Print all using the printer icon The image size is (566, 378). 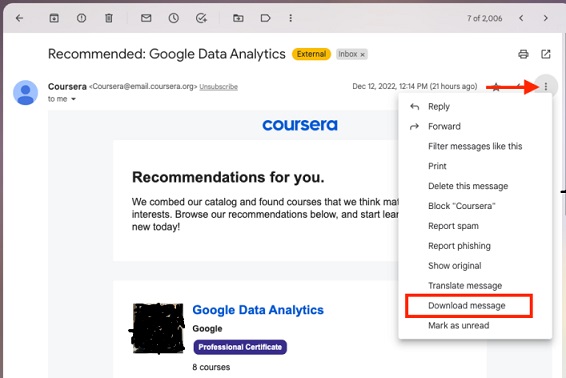523,54
